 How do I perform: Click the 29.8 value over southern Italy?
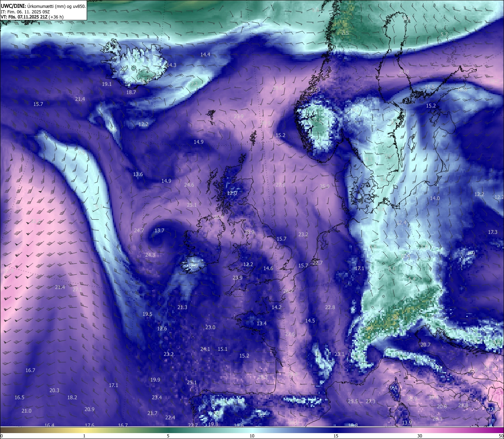[x=463, y=405]
